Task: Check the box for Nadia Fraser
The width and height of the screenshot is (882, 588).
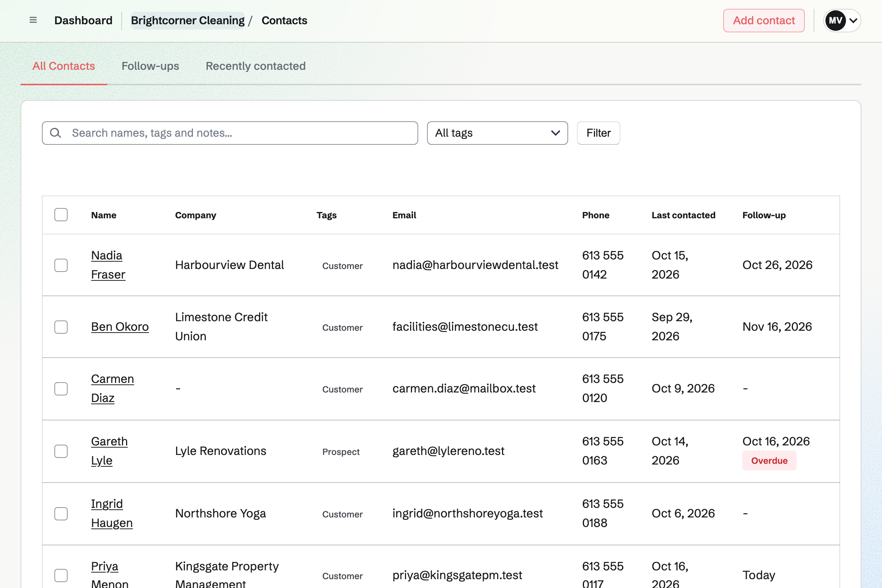Action: point(61,265)
